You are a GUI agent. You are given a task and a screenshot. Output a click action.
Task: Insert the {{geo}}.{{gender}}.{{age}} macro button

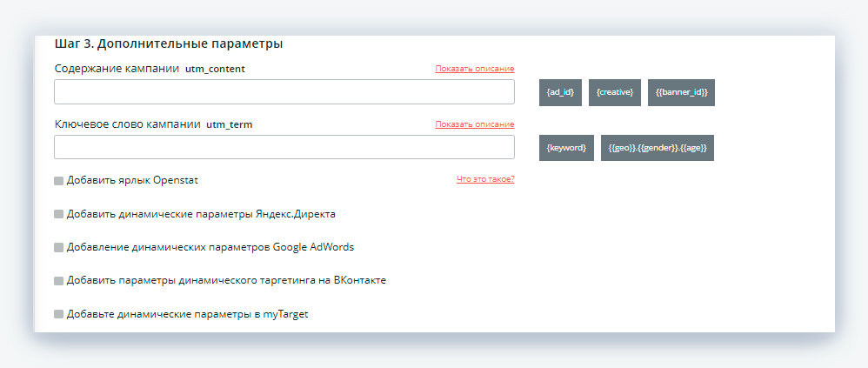(x=657, y=148)
